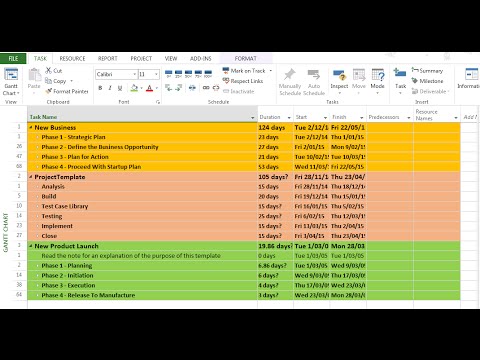This screenshot has width=480, height=360.
Task: Mark task as 25% complete
Action: pos(179,74)
